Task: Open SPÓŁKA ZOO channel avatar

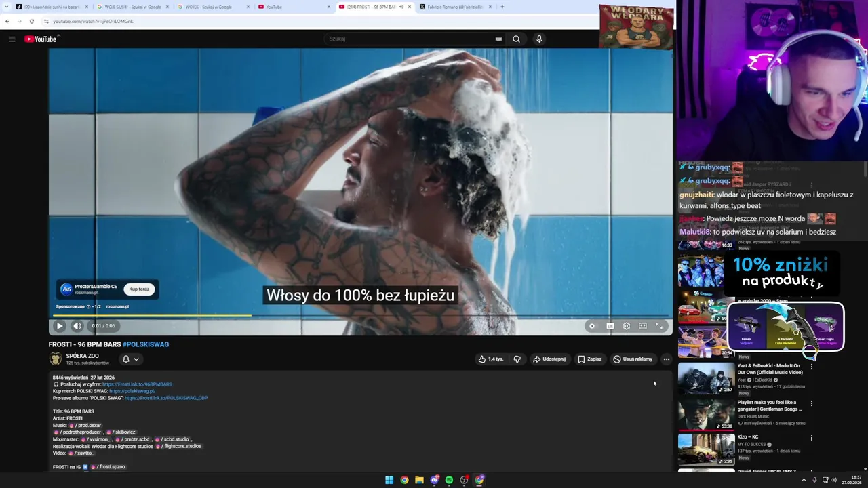Action: [x=56, y=359]
